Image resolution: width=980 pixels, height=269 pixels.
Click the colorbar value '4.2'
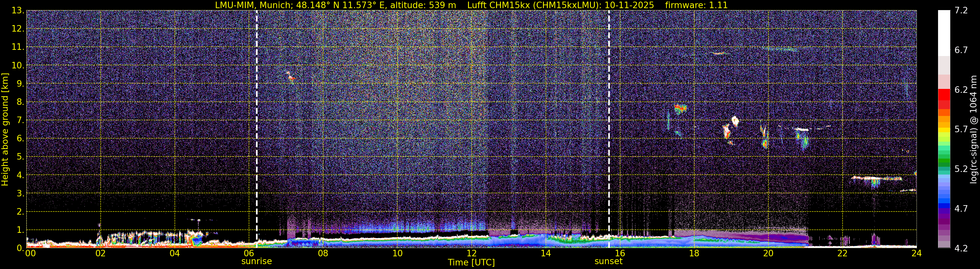961,248
